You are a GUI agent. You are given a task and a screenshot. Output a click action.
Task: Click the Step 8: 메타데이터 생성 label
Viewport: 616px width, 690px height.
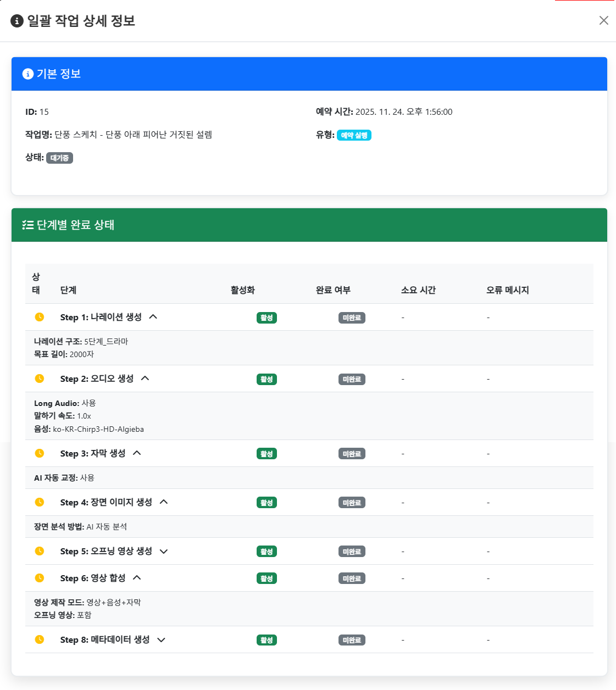tap(105, 639)
